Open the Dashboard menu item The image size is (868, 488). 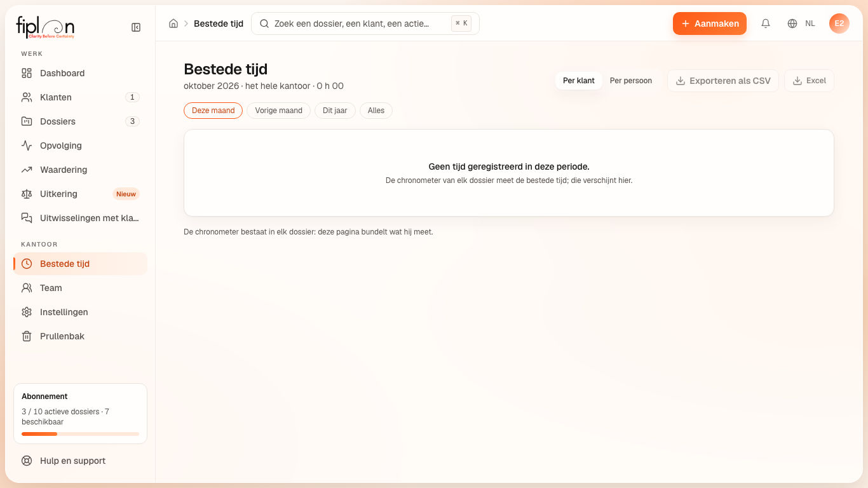coord(80,73)
